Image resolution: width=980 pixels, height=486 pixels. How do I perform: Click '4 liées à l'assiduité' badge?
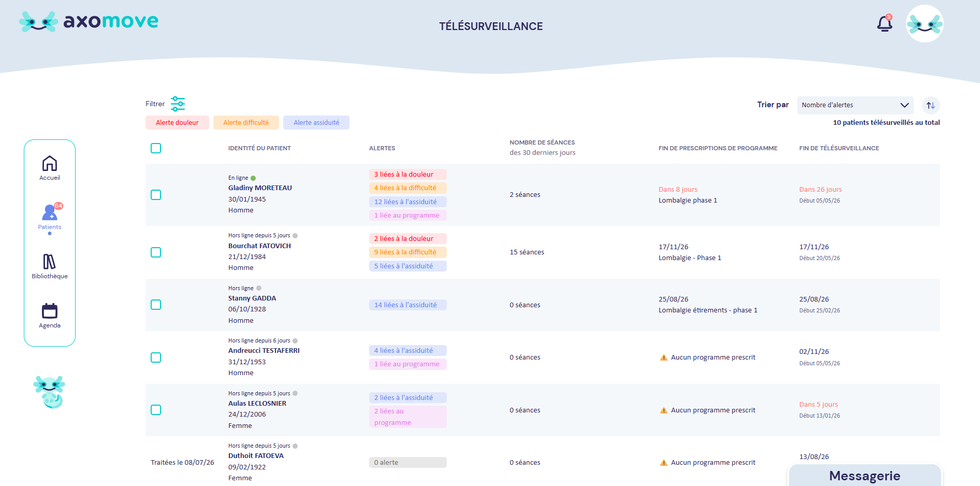[408, 351]
